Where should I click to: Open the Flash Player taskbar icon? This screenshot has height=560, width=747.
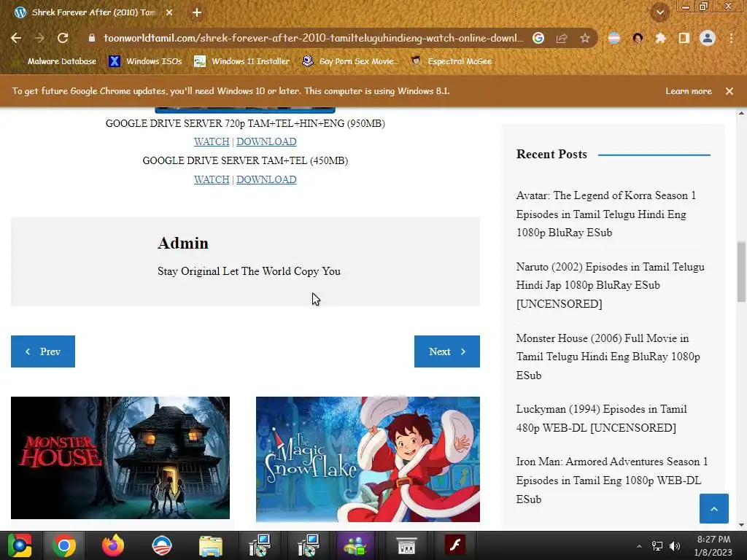[455, 545]
